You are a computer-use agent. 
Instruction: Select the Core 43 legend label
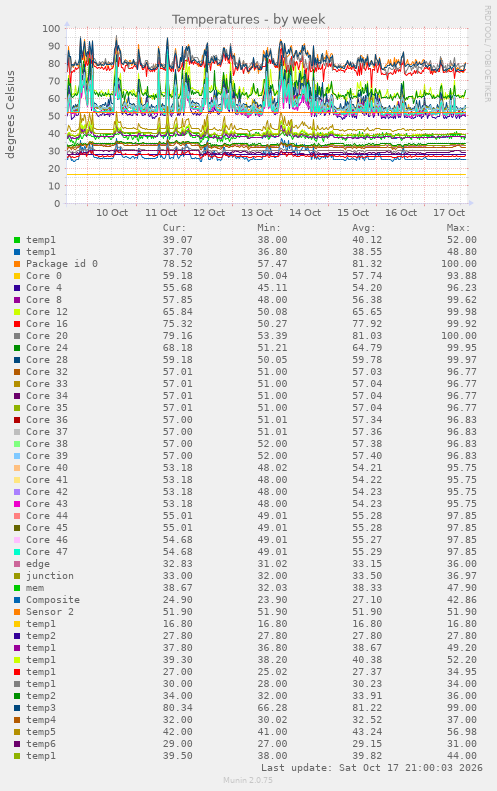coord(47,503)
